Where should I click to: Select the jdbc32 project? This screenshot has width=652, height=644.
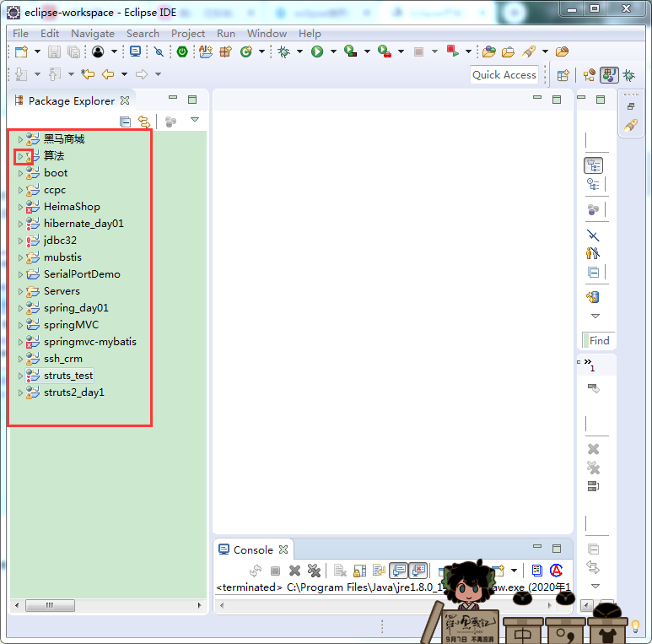60,241
